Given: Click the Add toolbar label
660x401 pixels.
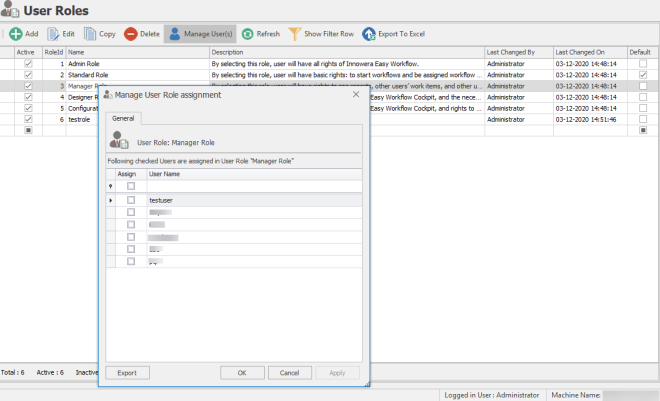Looking at the screenshot, I should click(32, 34).
